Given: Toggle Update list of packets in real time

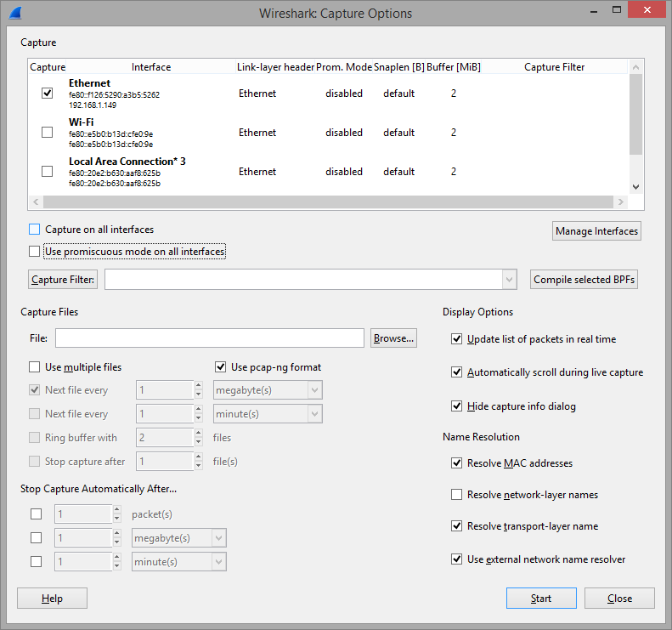Looking at the screenshot, I should 456,339.
